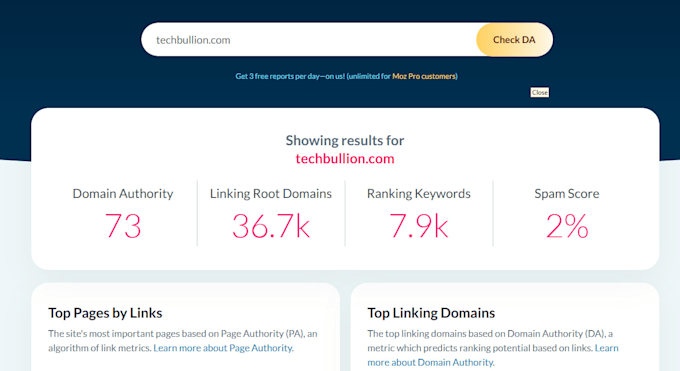Screen dimensions: 680x371
Task: Click the domain search input field
Action: 309,40
